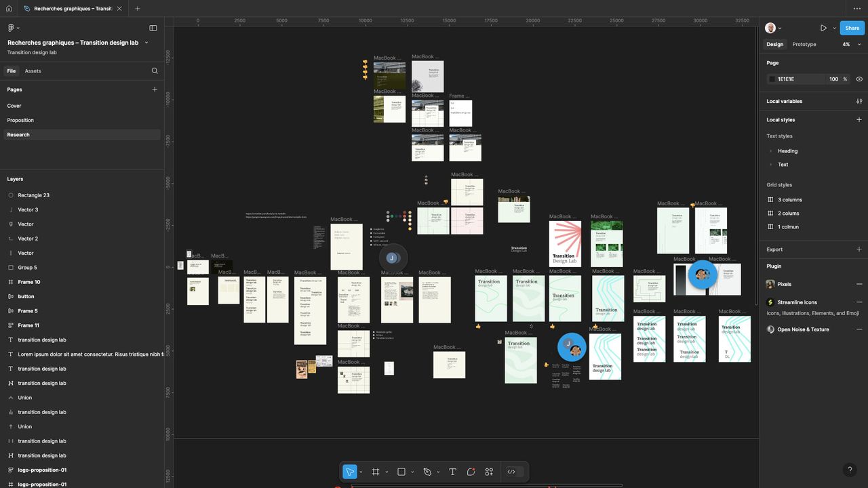The height and width of the screenshot is (488, 868).
Task: Open the Assets tab
Action: coord(33,71)
